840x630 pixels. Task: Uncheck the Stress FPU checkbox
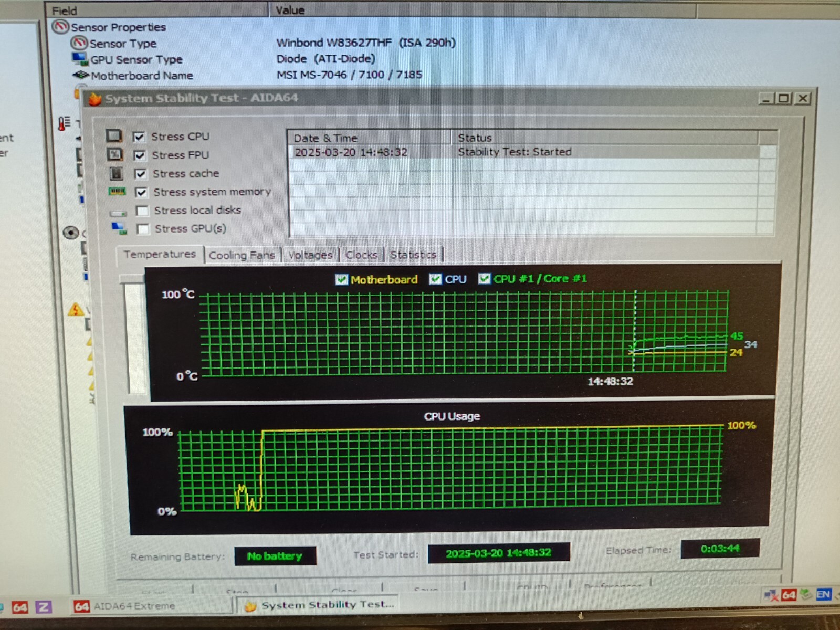(140, 155)
